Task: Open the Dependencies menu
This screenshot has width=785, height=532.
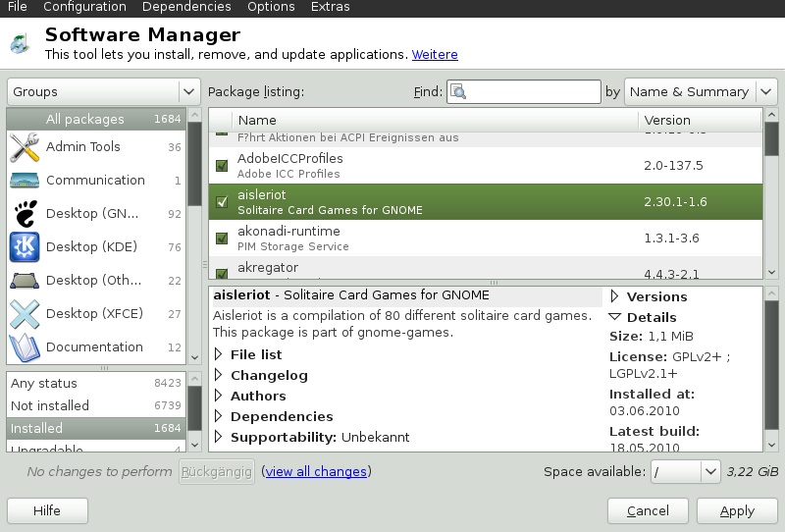Action: [186, 7]
